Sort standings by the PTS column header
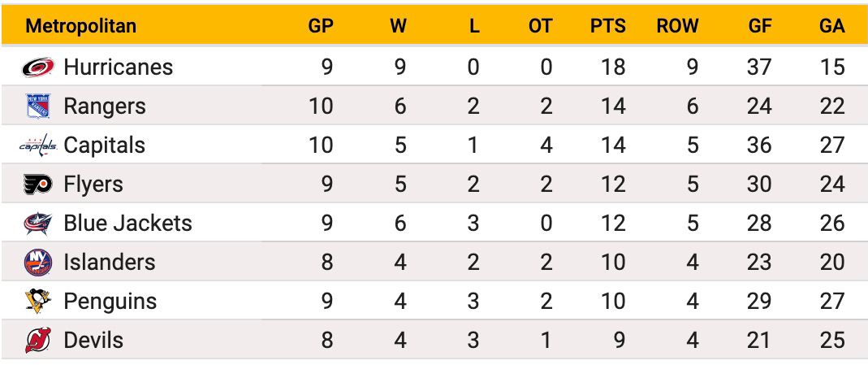Image resolution: width=868 pixels, height=365 pixels. pos(608,25)
